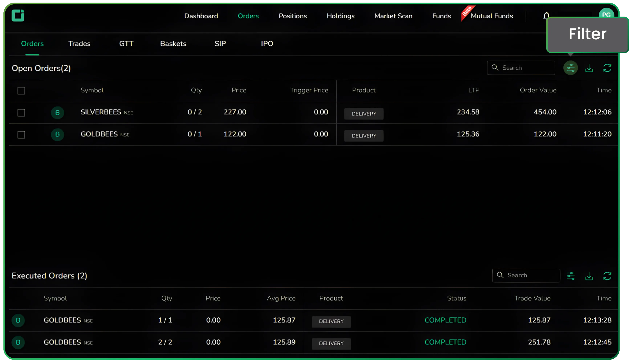
Task: Switch to the GTT tab
Action: [x=126, y=43]
